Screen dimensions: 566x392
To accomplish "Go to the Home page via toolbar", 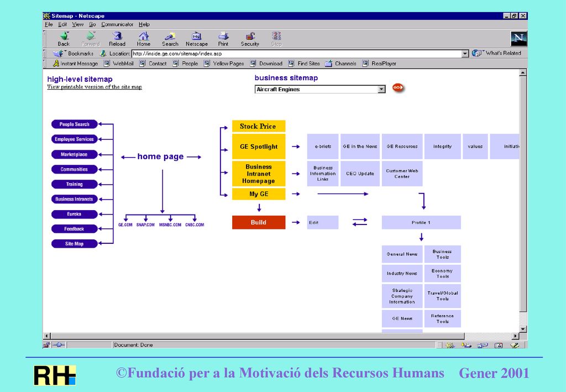I will pyautogui.click(x=143, y=39).
